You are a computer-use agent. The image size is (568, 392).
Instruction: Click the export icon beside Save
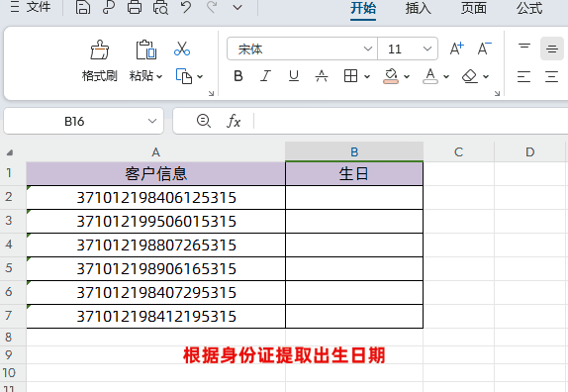(109, 7)
